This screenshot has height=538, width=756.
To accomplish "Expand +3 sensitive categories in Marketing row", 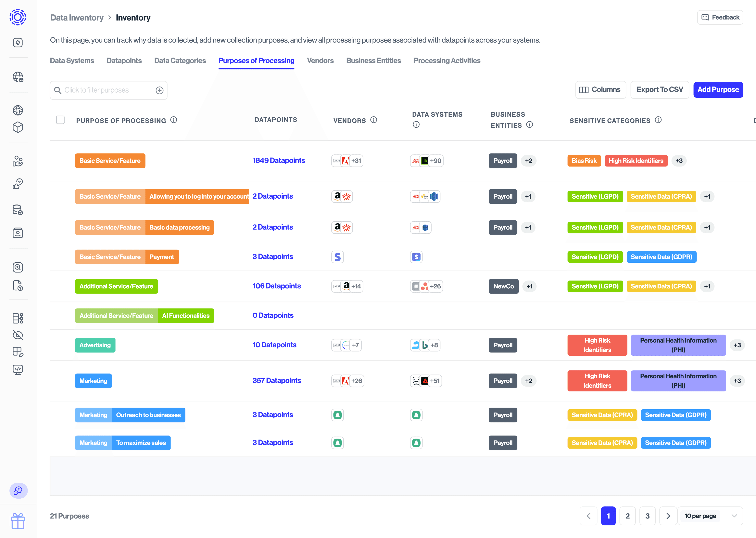I will 737,381.
